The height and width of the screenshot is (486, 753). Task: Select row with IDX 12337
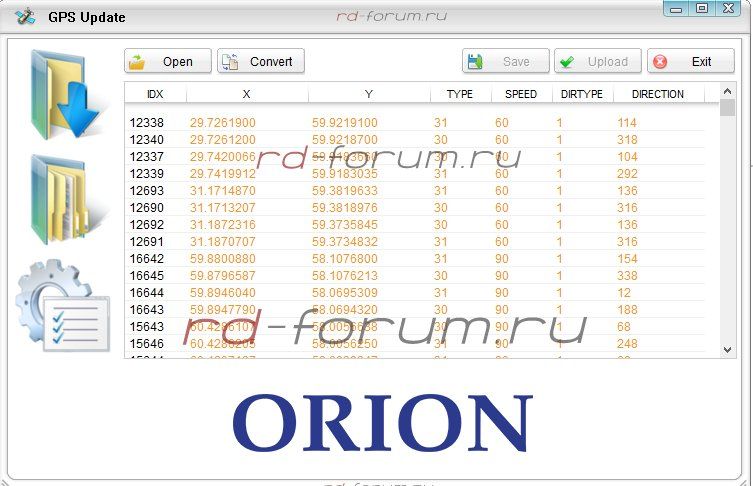[x=415, y=157]
